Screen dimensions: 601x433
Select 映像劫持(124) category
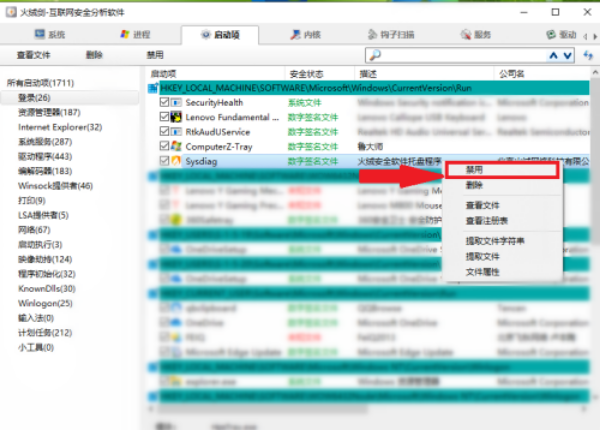45,259
